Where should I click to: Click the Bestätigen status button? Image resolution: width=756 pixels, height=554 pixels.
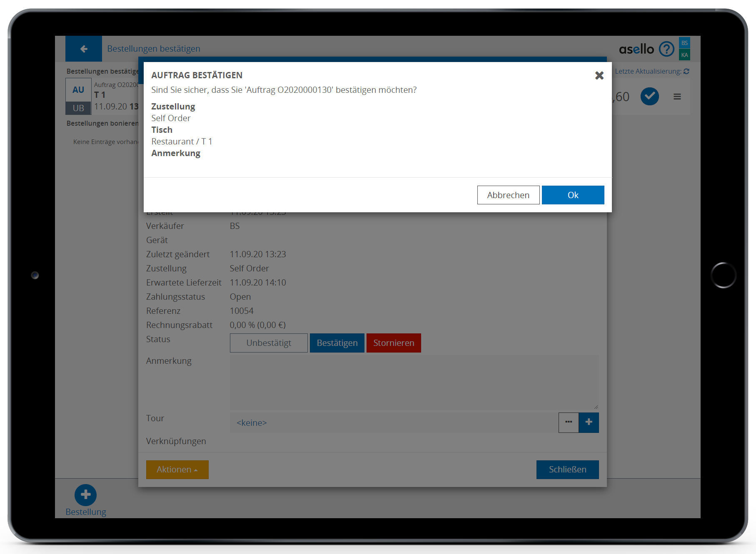[337, 343]
